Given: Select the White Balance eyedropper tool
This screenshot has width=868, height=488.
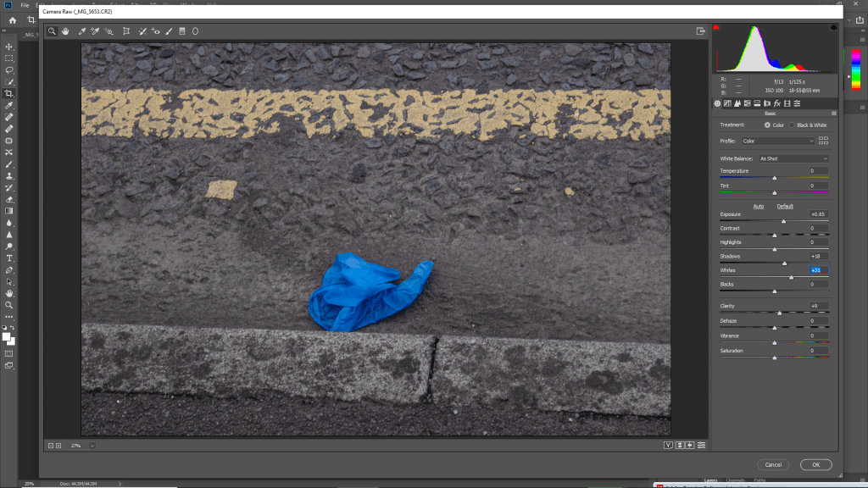Looking at the screenshot, I should 82,31.
